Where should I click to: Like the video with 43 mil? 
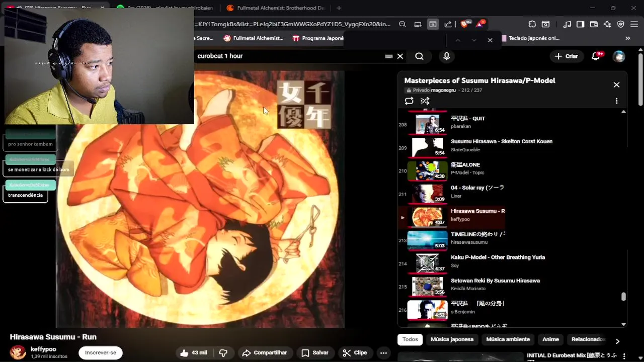[x=194, y=353]
